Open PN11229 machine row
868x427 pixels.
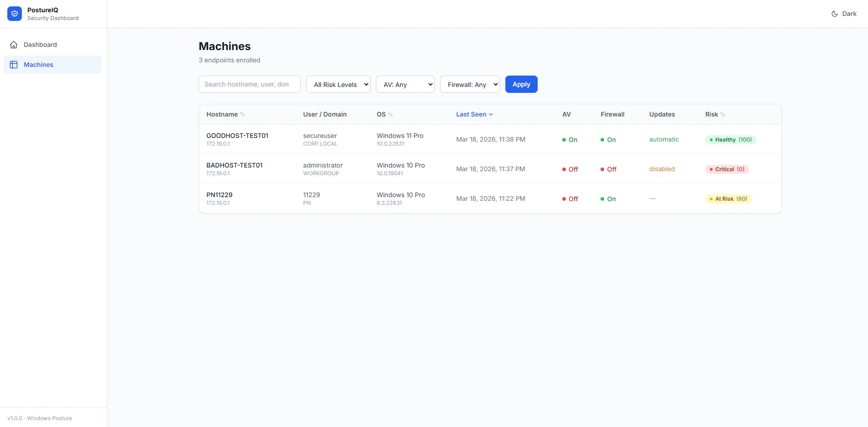coord(490,198)
